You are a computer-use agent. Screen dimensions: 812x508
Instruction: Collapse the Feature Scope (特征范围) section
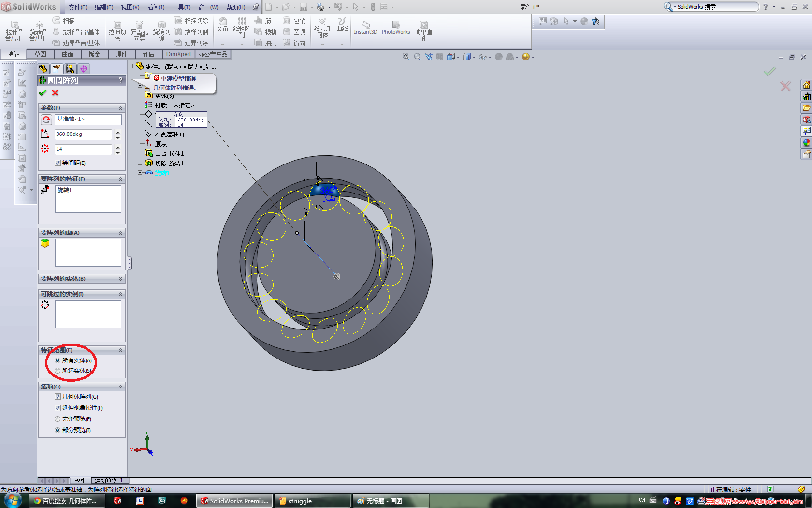[x=121, y=350]
